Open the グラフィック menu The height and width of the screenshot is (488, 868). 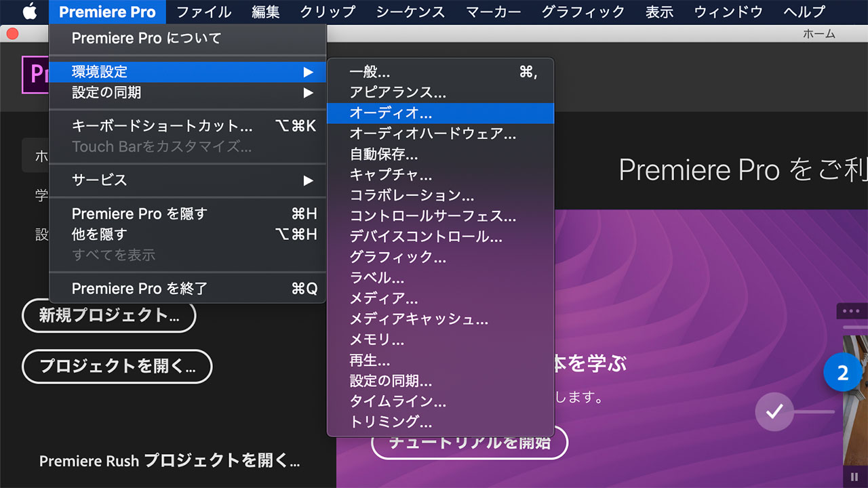[x=583, y=12]
